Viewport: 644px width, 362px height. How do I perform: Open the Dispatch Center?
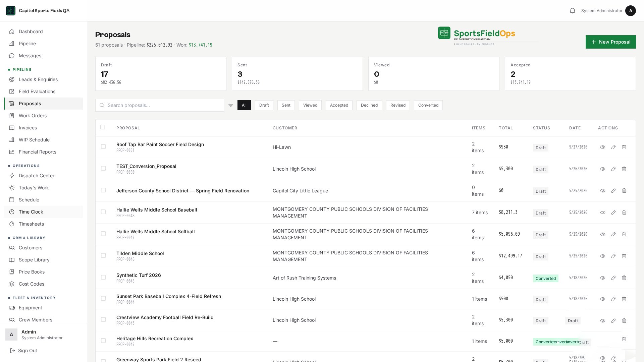43,176
